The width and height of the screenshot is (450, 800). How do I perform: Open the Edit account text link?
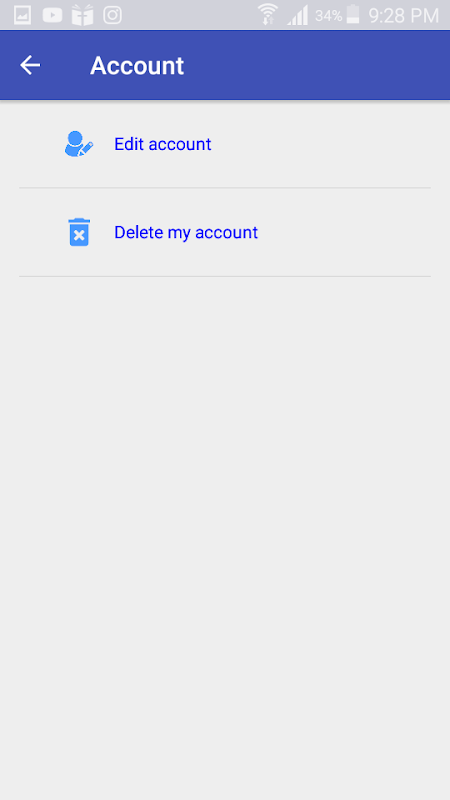coord(162,144)
